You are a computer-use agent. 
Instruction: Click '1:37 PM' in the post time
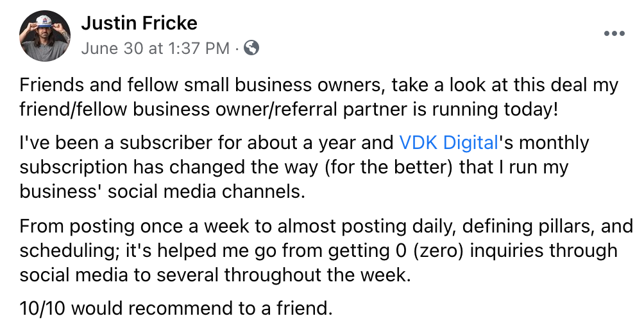(199, 49)
